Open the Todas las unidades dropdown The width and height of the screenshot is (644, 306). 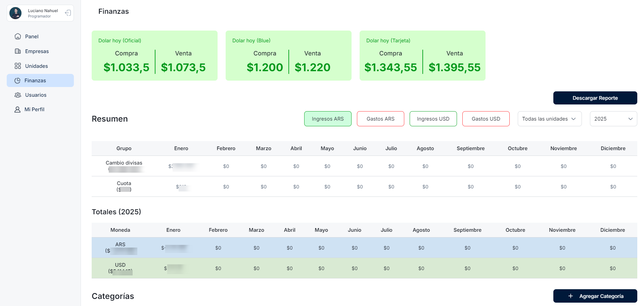(x=549, y=119)
